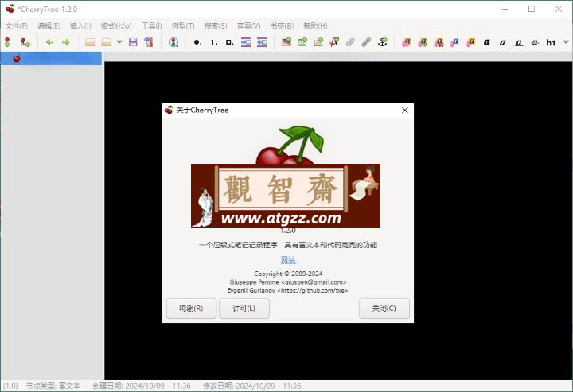Click the text foreground color icon

pyautogui.click(x=454, y=42)
